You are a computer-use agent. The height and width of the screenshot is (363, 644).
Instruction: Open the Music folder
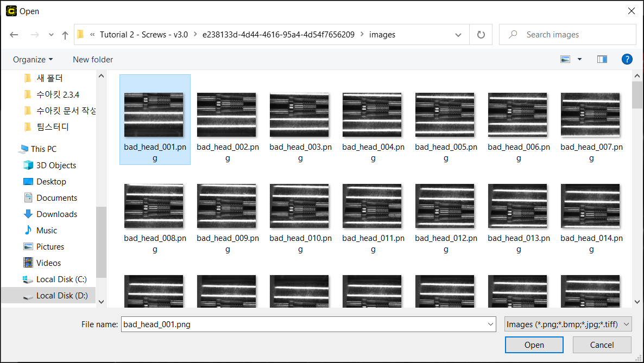pyautogui.click(x=46, y=230)
